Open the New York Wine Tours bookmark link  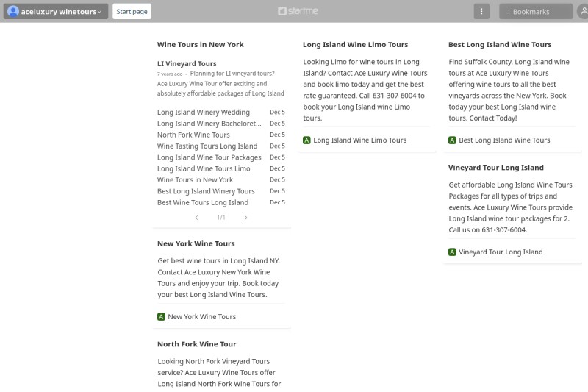tap(201, 316)
